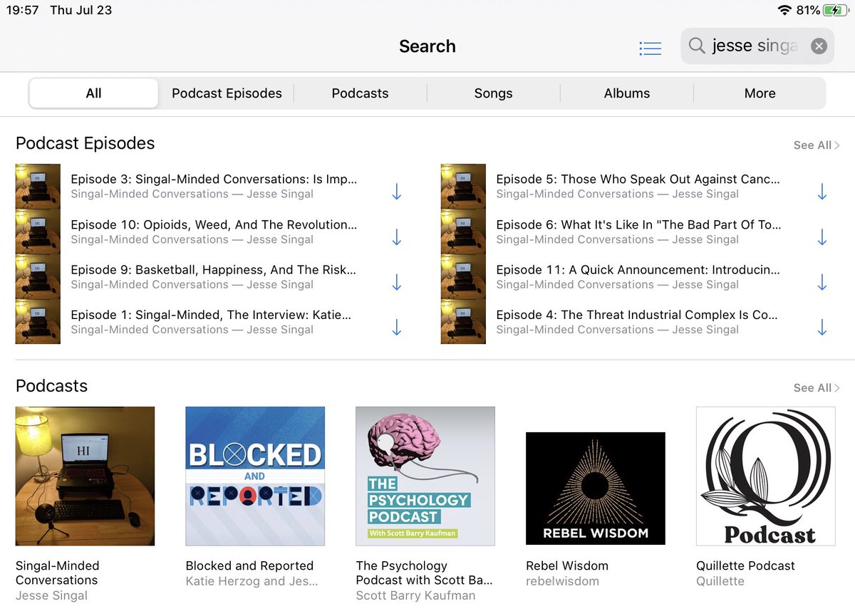
Task: Tap rebelwisdom author subtitle
Action: [562, 582]
